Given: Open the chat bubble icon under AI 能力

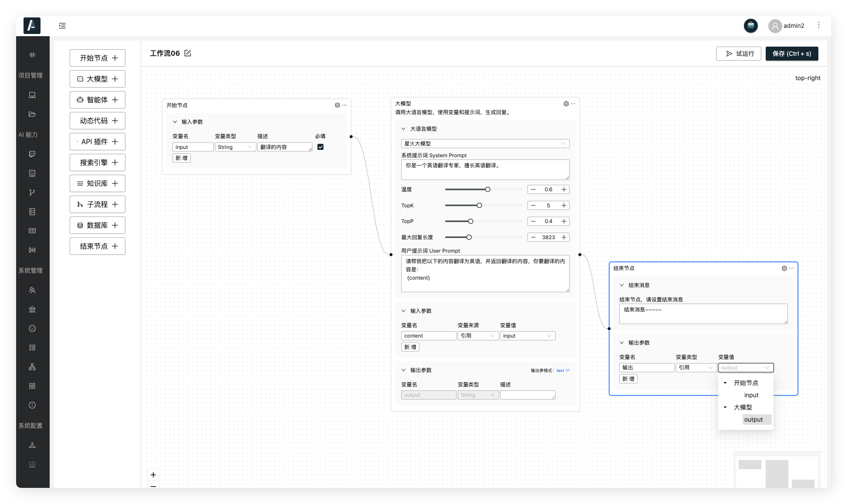Looking at the screenshot, I should pyautogui.click(x=32, y=154).
